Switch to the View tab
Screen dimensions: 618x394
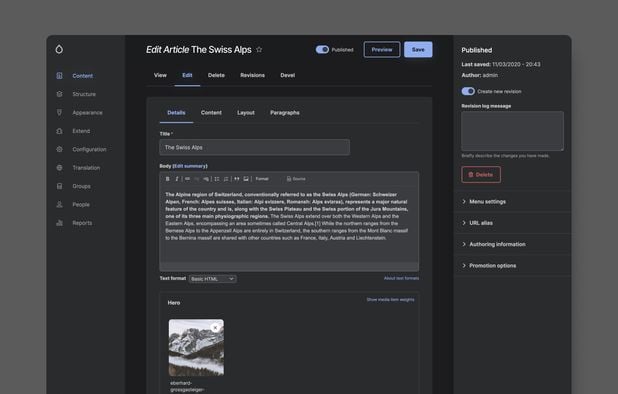160,75
